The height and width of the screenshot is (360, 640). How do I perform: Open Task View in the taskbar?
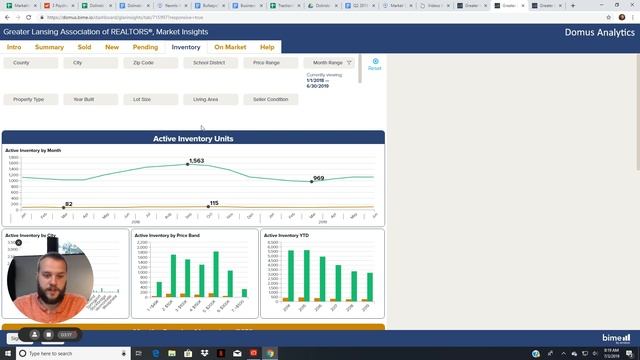[138, 353]
